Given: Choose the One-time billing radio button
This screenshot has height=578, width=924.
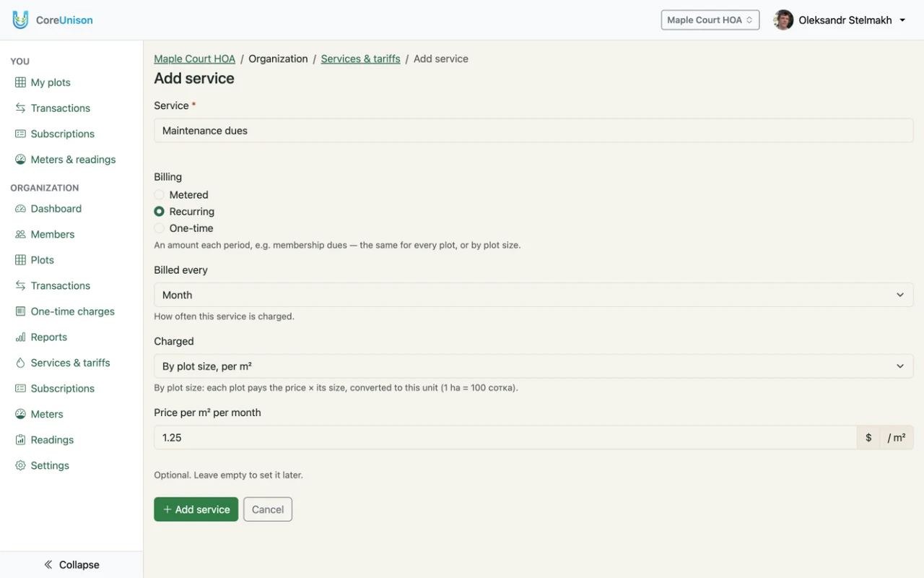Looking at the screenshot, I should [x=160, y=228].
